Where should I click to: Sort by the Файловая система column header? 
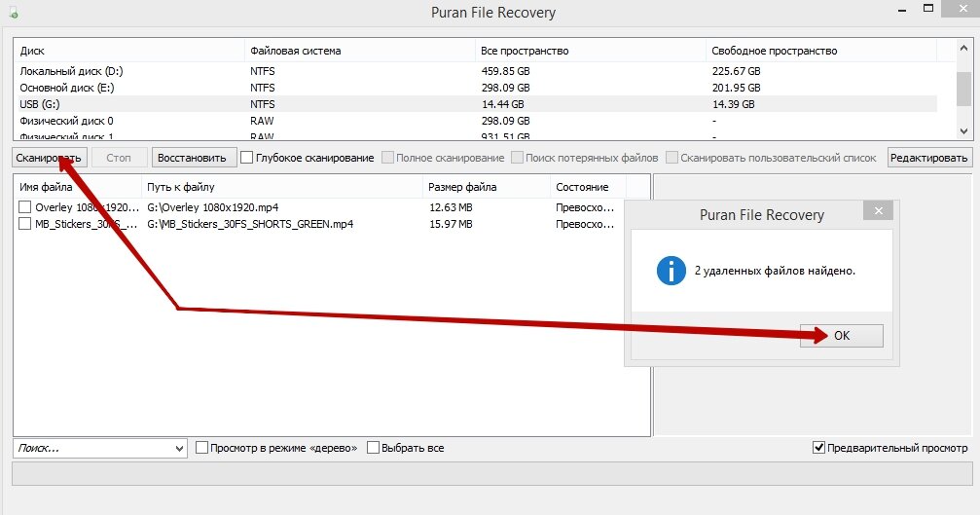point(359,51)
